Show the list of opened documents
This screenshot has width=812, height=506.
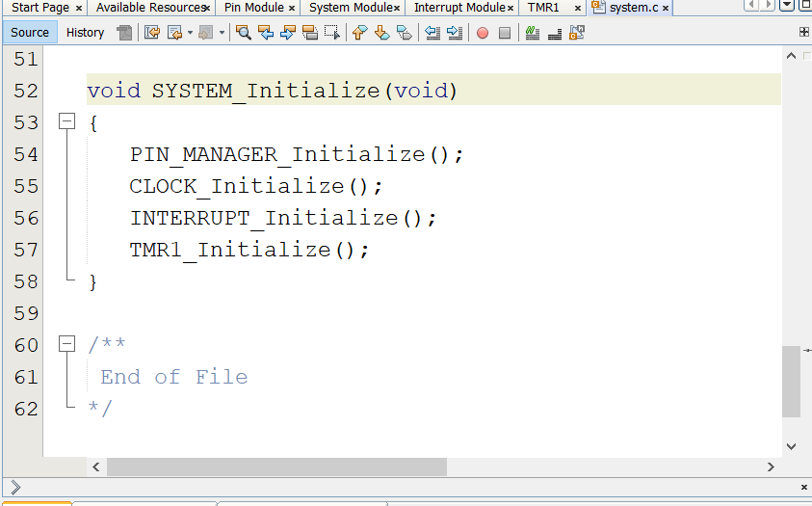[787, 5]
